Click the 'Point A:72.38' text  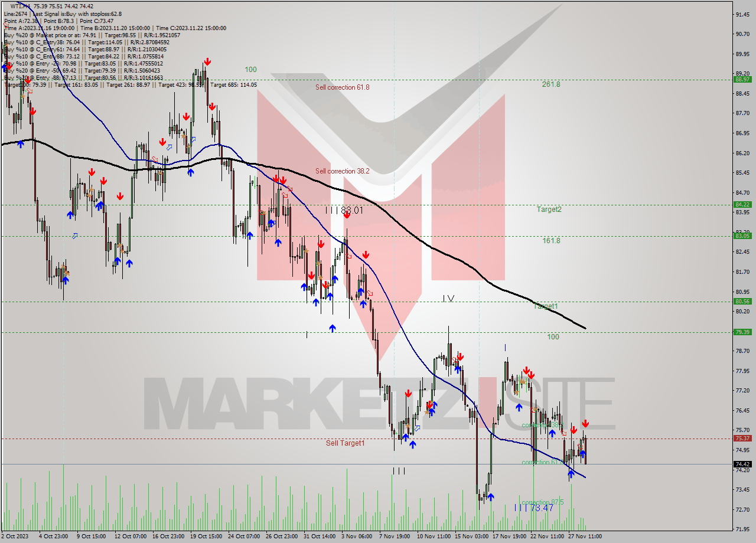pos(21,21)
